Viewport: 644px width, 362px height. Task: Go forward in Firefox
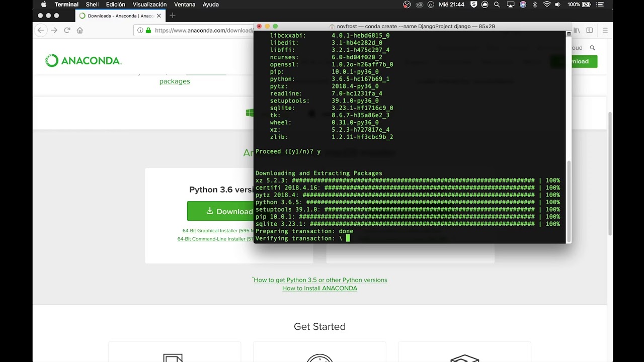pyautogui.click(x=54, y=30)
